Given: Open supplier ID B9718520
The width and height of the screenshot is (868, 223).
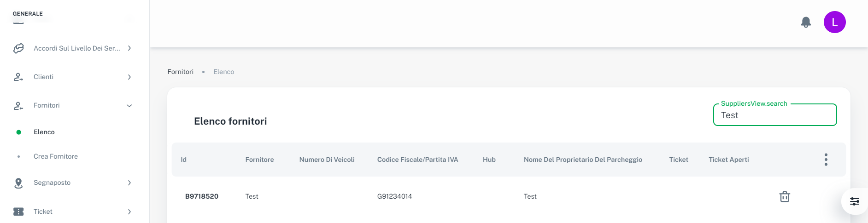Looking at the screenshot, I should (202, 196).
